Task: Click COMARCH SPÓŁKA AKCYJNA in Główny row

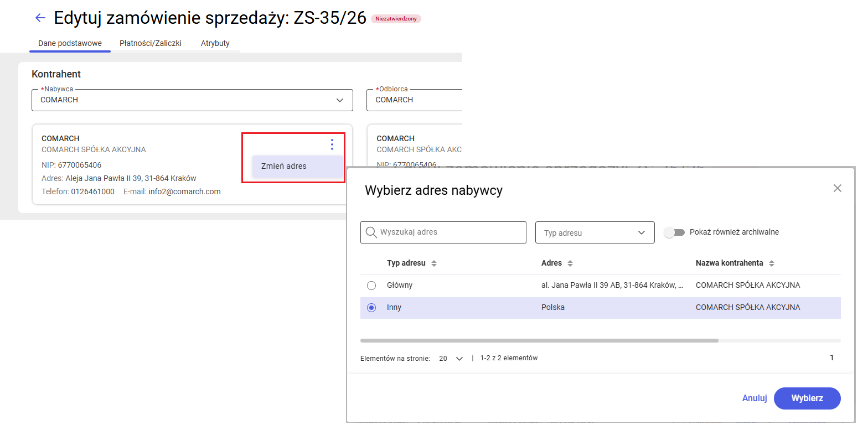Action: [x=748, y=286]
